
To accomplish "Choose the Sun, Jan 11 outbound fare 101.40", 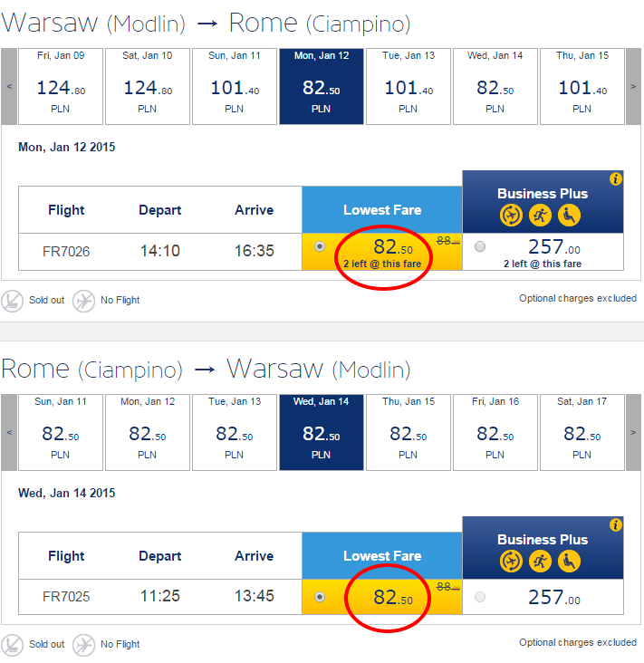I will pyautogui.click(x=234, y=86).
